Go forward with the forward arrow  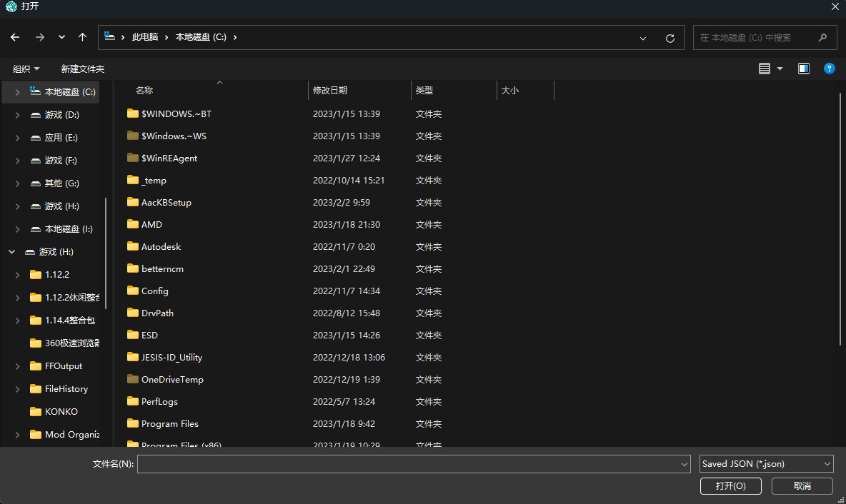(x=39, y=37)
